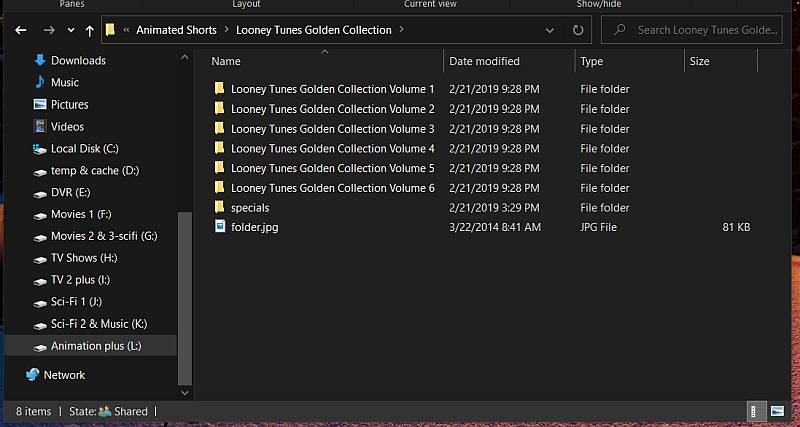The height and width of the screenshot is (427, 800).
Task: Click the specials folder icon
Action: [219, 207]
